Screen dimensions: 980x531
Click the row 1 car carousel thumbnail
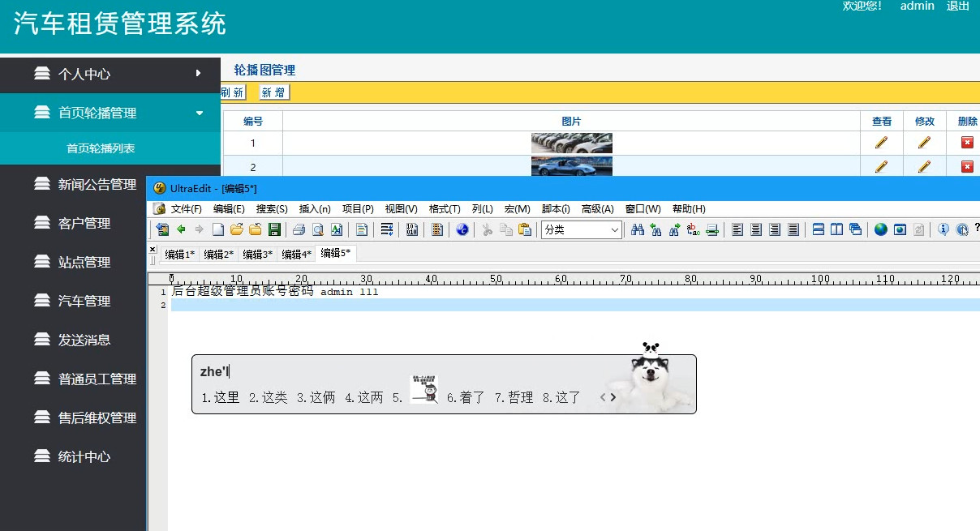[x=571, y=143]
